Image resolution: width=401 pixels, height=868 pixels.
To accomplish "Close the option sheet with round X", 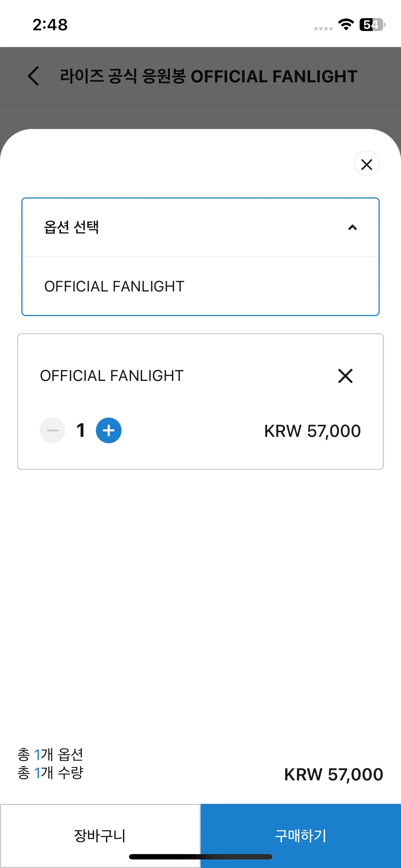I will pos(366,164).
